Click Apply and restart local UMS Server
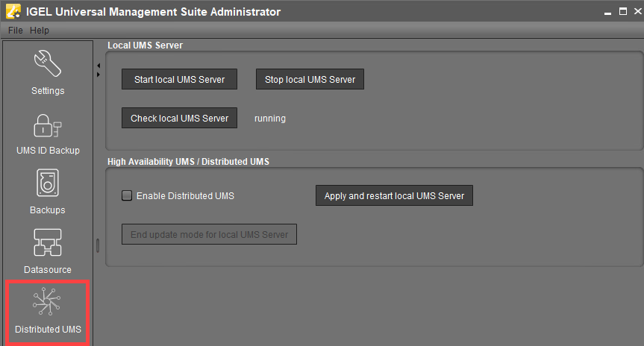Image resolution: width=644 pixels, height=346 pixels. (x=394, y=195)
